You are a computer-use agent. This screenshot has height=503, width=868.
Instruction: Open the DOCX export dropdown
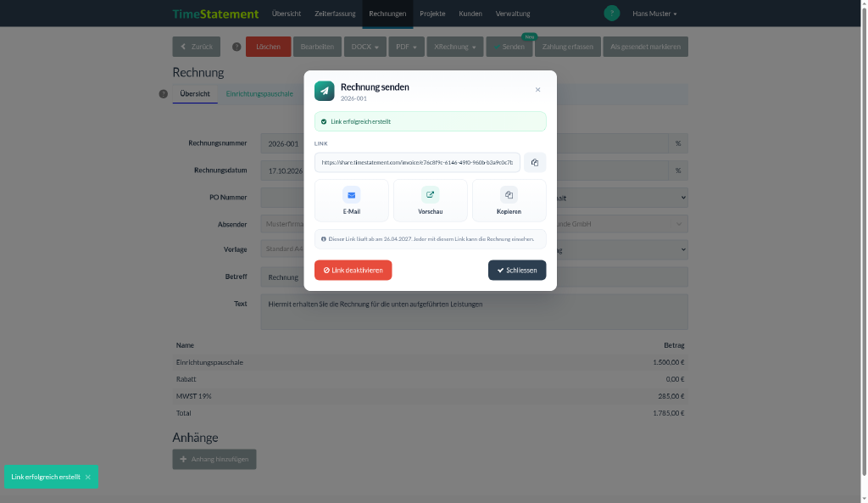coord(364,47)
